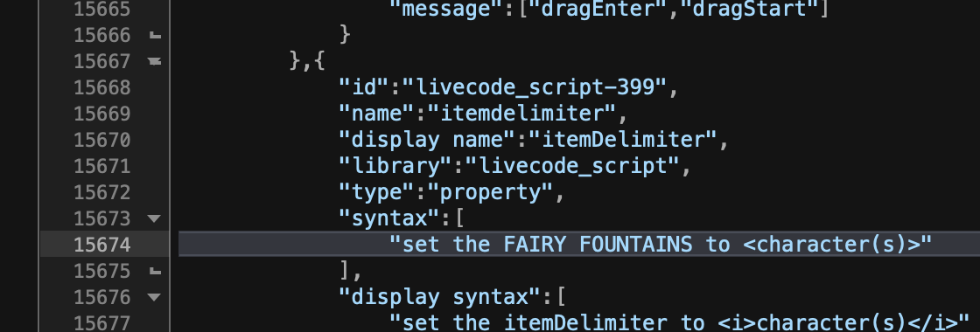Viewport: 980px width, 332px height.
Task: Select line number 15675 in the gutter
Action: tap(101, 271)
